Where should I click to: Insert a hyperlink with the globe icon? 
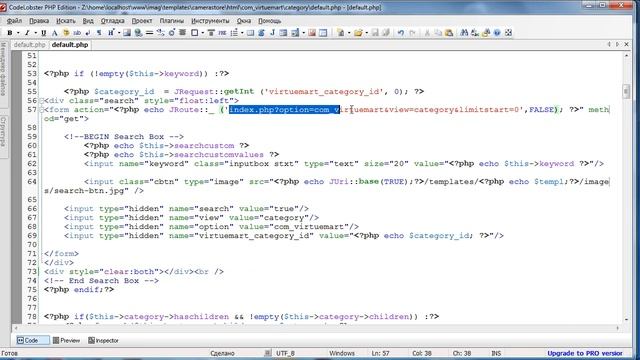(x=138, y=33)
